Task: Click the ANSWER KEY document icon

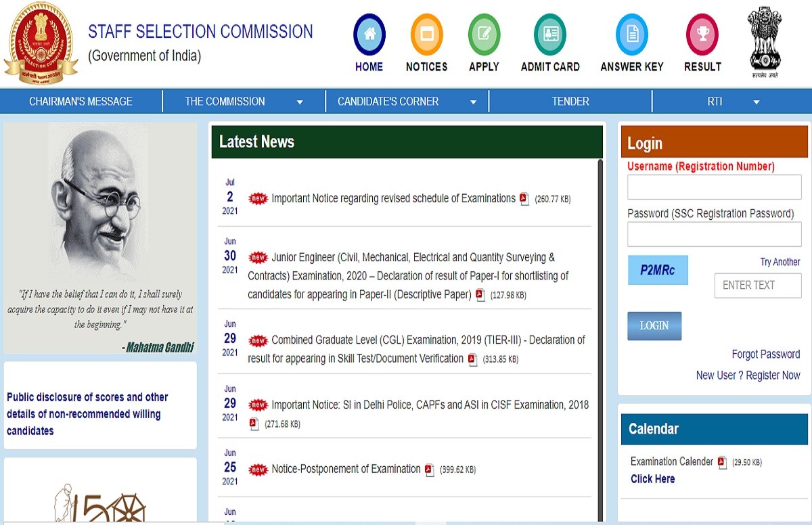Action: [631, 35]
